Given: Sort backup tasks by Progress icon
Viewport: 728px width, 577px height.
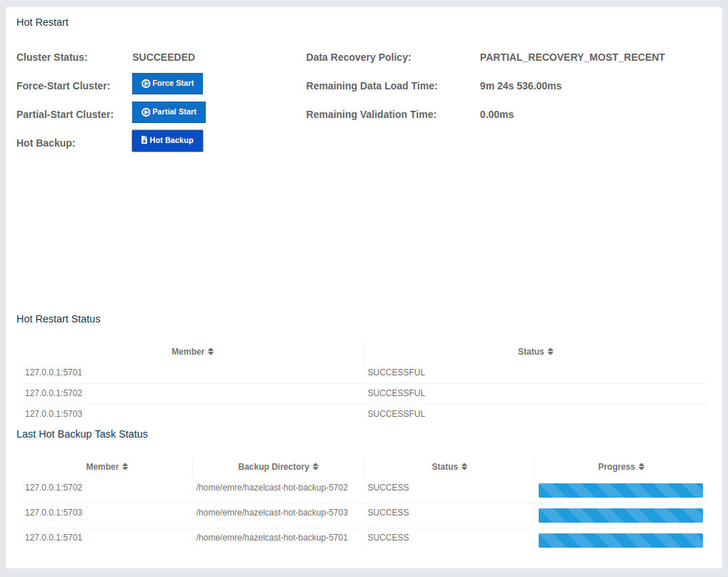Looking at the screenshot, I should coord(642,467).
